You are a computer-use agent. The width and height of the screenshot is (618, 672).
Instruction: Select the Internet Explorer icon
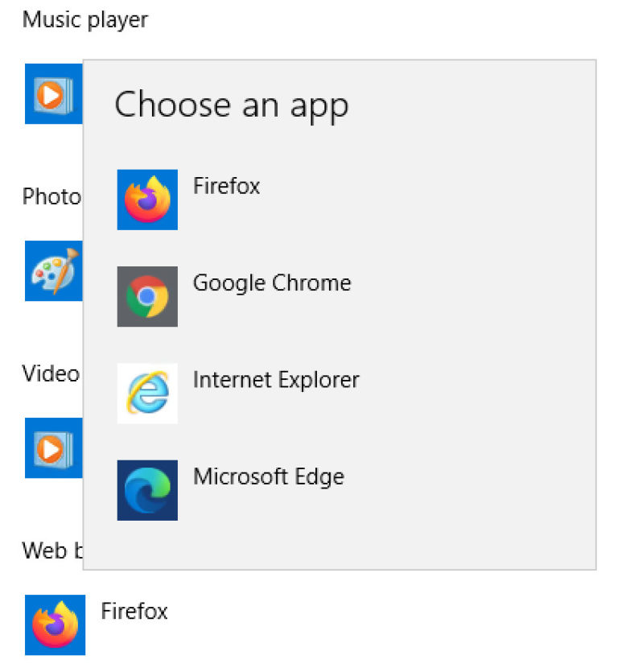(146, 393)
